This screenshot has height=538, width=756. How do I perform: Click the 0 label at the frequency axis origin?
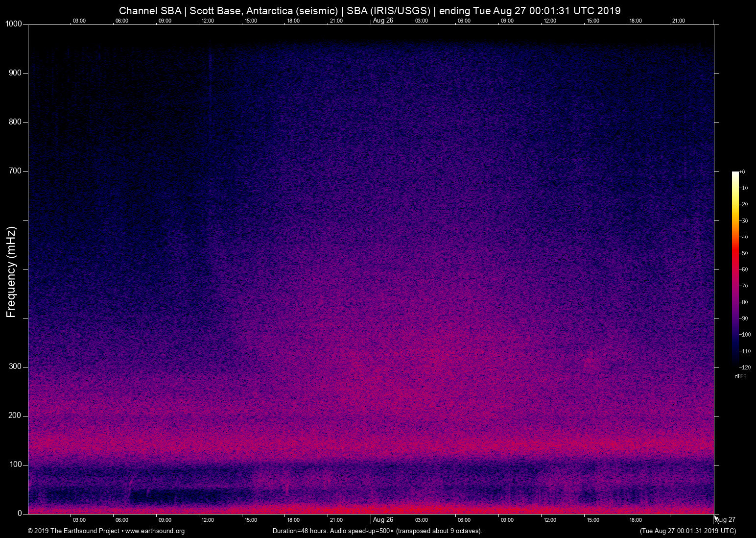click(20, 514)
